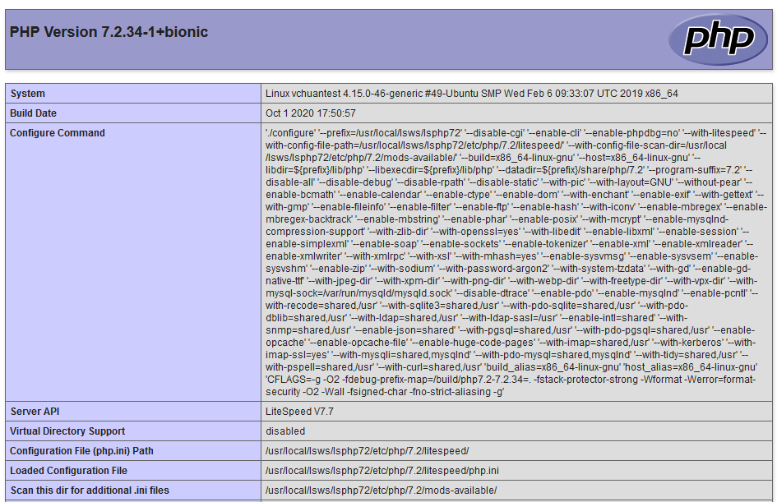Screen dimensions: 777x502
Task: Click the Loaded Configuration File label
Action: pos(69,471)
